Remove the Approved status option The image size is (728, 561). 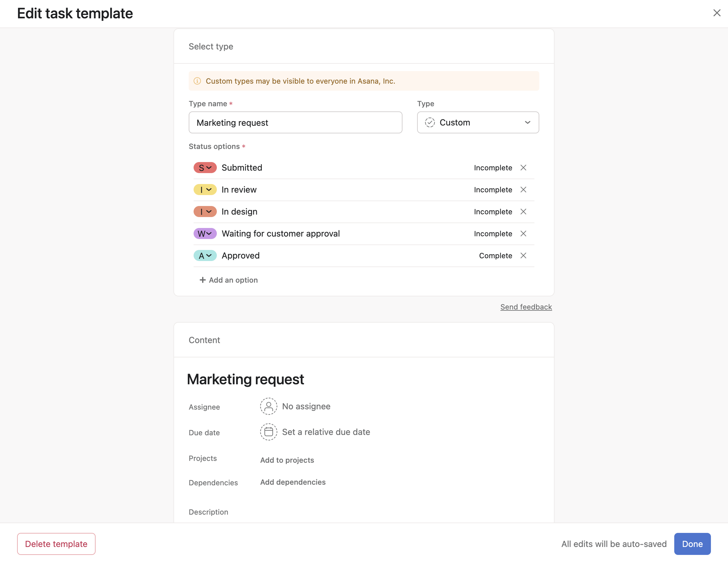(523, 255)
